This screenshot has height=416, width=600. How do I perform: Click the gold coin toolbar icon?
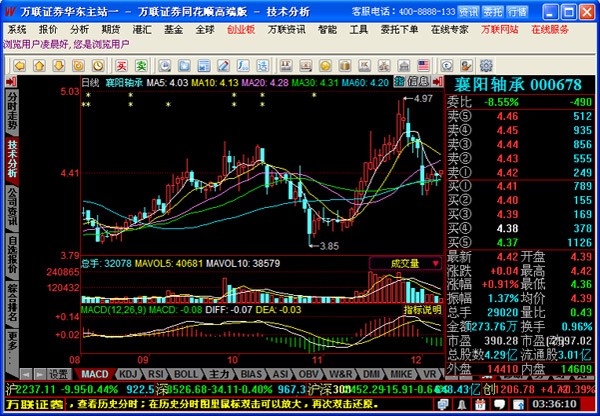(x=325, y=66)
